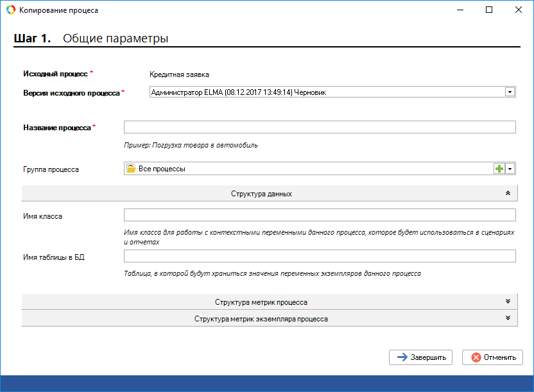Collapse section with Структура данных double chevron
534x392 pixels.
[507, 193]
